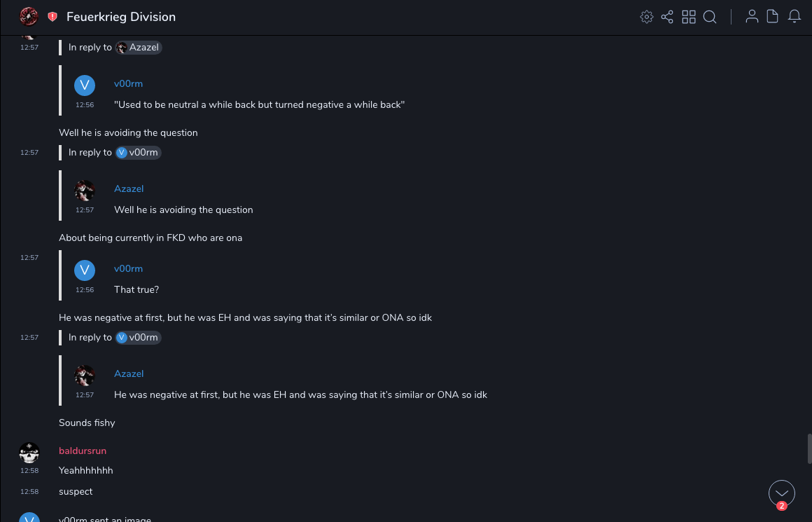Open the apps grid icon
This screenshot has height=522, width=812.
(689, 17)
